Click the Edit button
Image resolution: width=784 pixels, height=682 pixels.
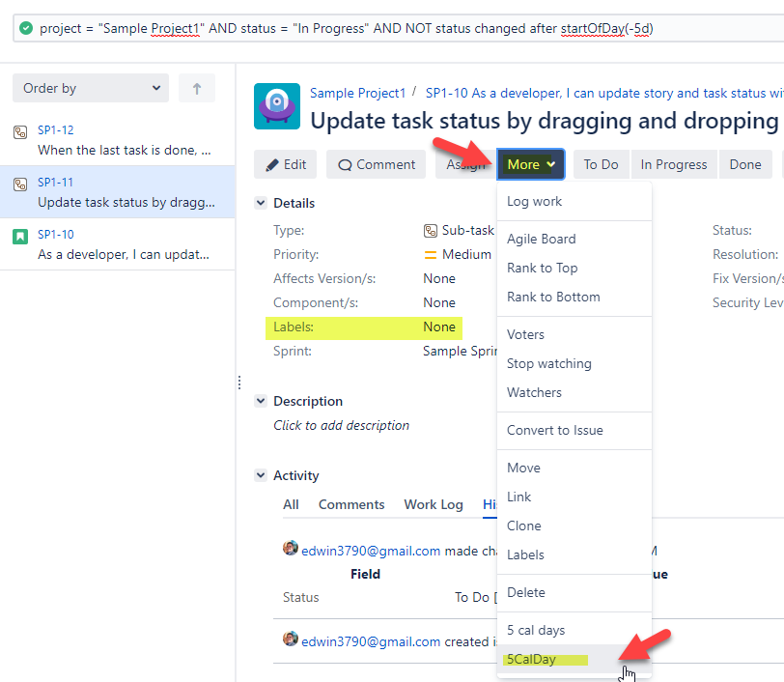(286, 164)
